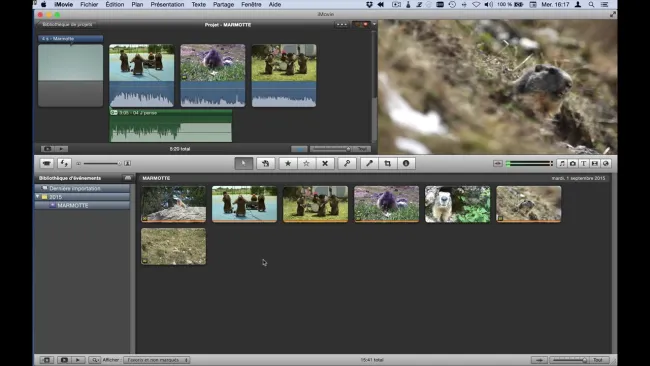This screenshot has width=650, height=366.
Task: Click the Tout button in project pane
Action: point(362,149)
